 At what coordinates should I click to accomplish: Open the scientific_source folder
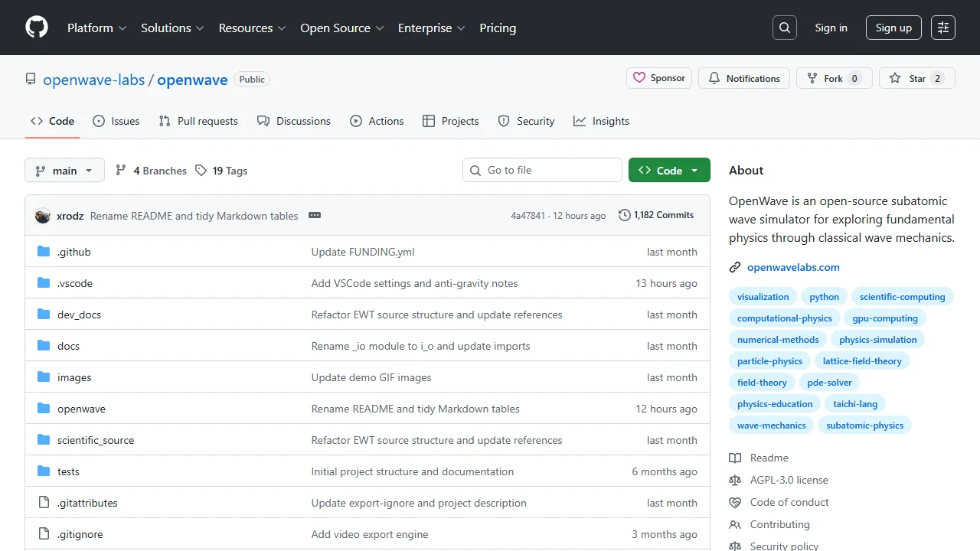coord(96,440)
